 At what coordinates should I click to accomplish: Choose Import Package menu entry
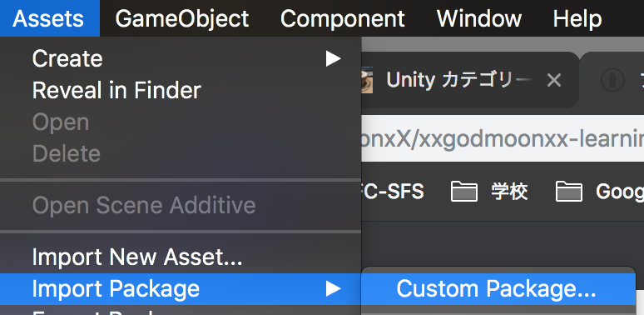181,288
